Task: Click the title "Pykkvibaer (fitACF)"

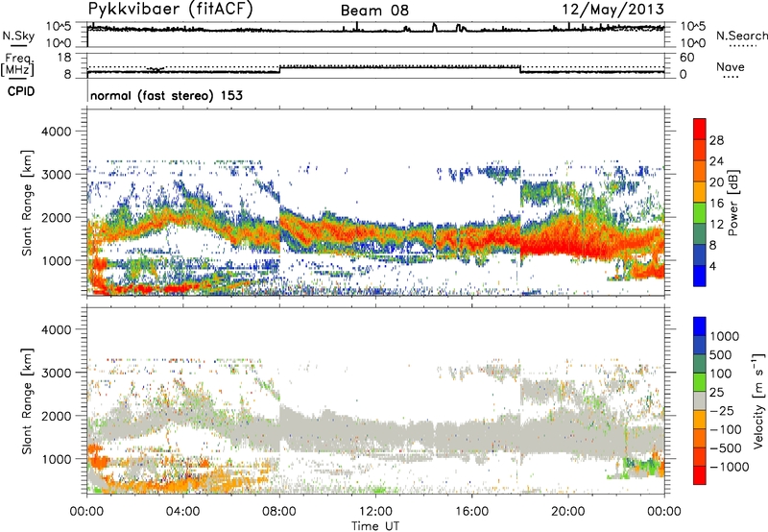Action: pos(170,10)
